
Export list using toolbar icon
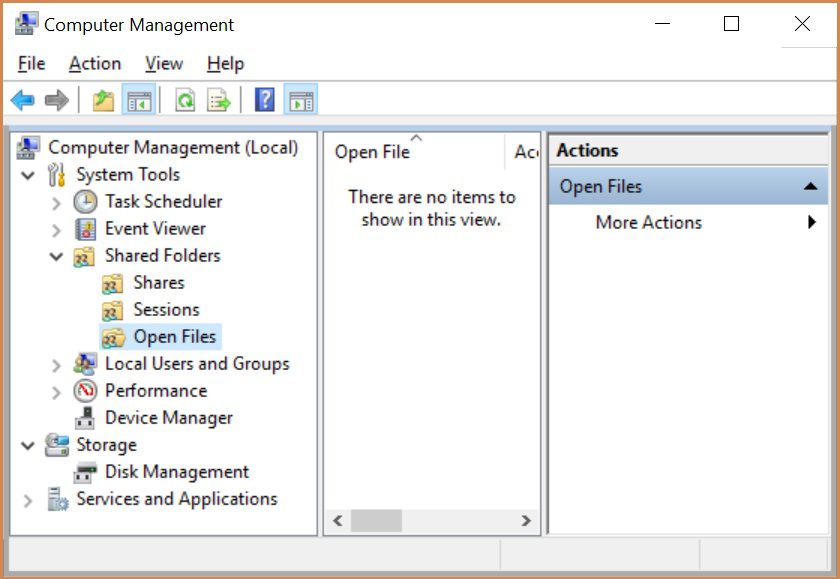tap(219, 100)
